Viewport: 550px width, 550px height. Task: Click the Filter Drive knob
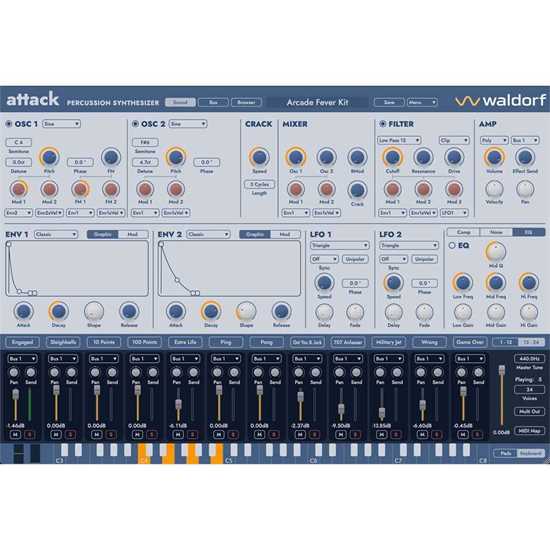pos(454,157)
